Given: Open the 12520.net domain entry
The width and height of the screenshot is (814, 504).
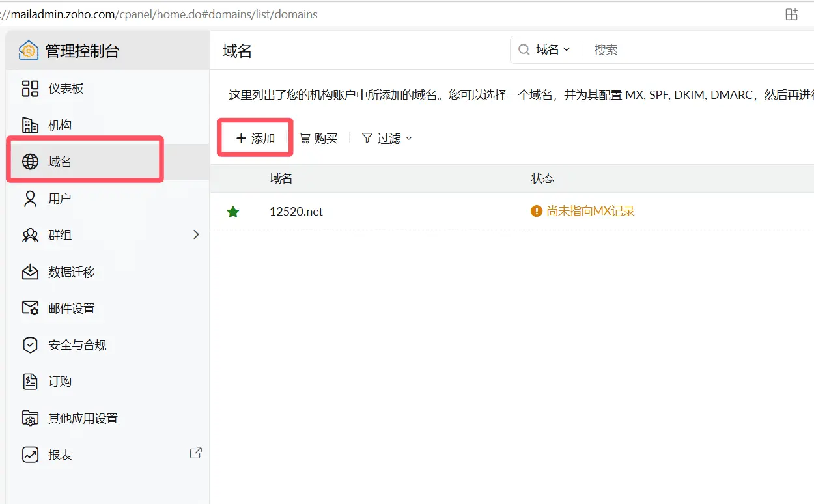Looking at the screenshot, I should (296, 212).
